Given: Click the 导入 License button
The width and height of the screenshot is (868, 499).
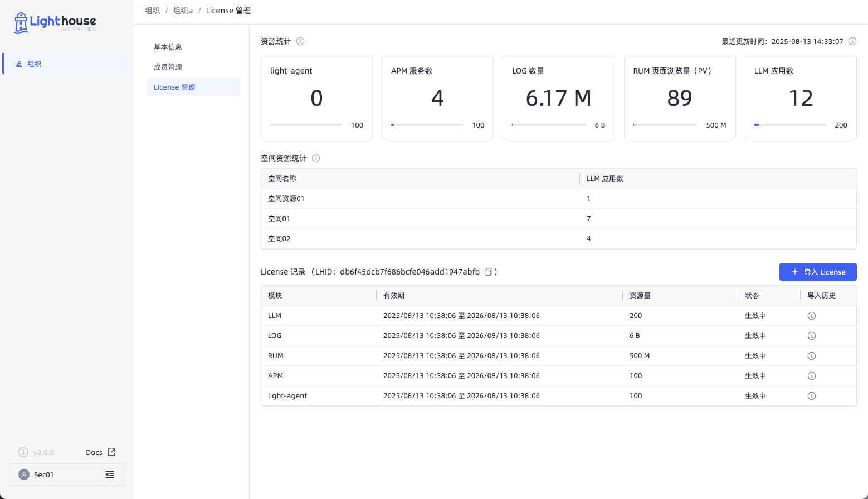Looking at the screenshot, I should (x=818, y=272).
